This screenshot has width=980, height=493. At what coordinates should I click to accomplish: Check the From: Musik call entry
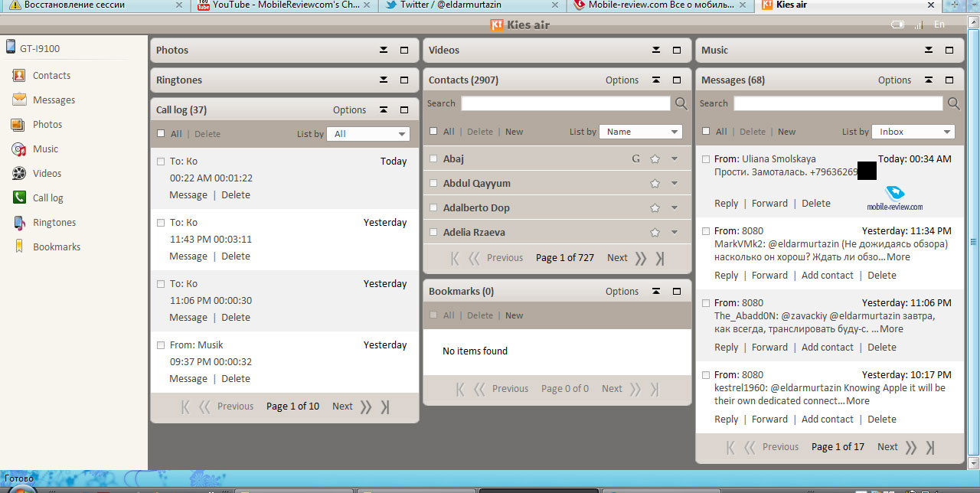161,345
